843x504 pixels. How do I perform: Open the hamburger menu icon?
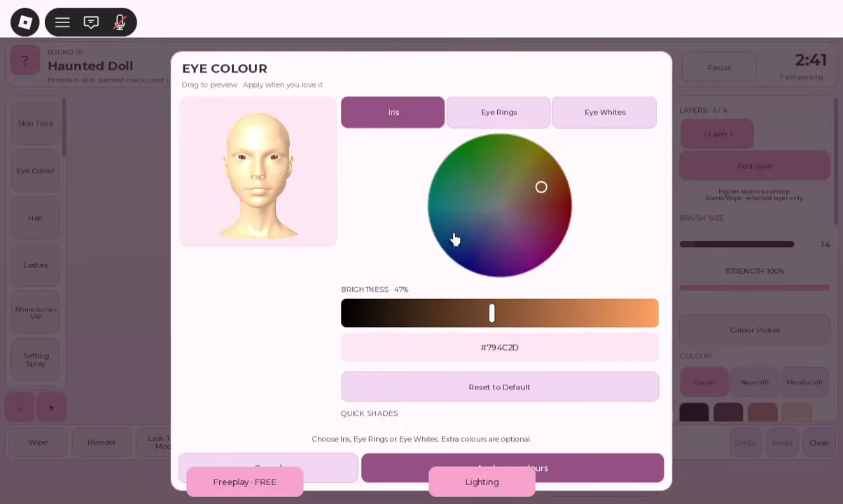(x=62, y=22)
